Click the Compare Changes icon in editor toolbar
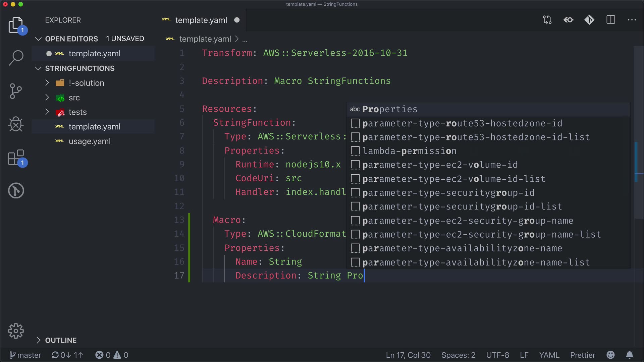 pos(547,20)
